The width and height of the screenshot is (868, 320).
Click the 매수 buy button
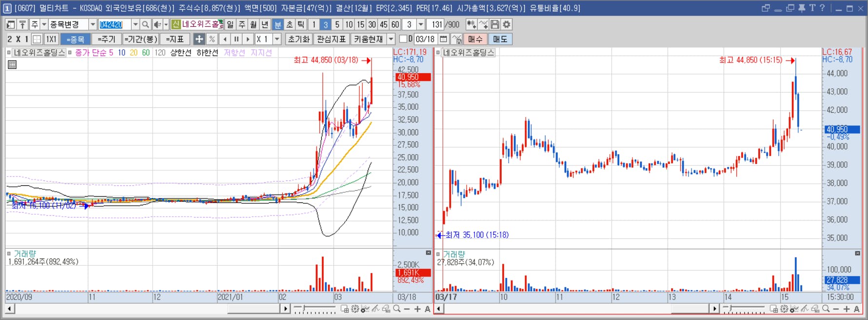coord(475,39)
